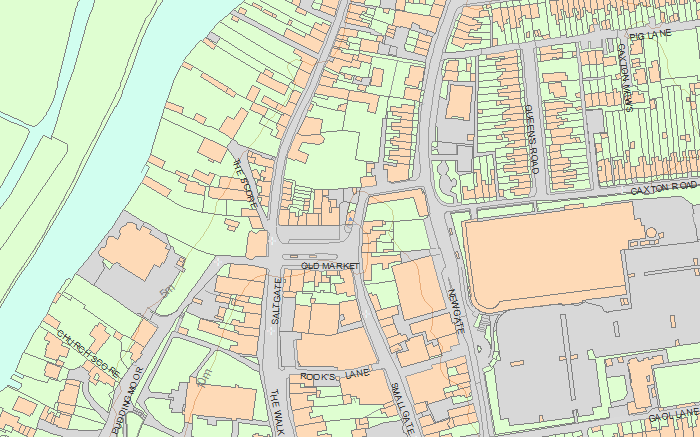The image size is (700, 437).
Task: Click the OLD MARKET label
Action: click(330, 266)
